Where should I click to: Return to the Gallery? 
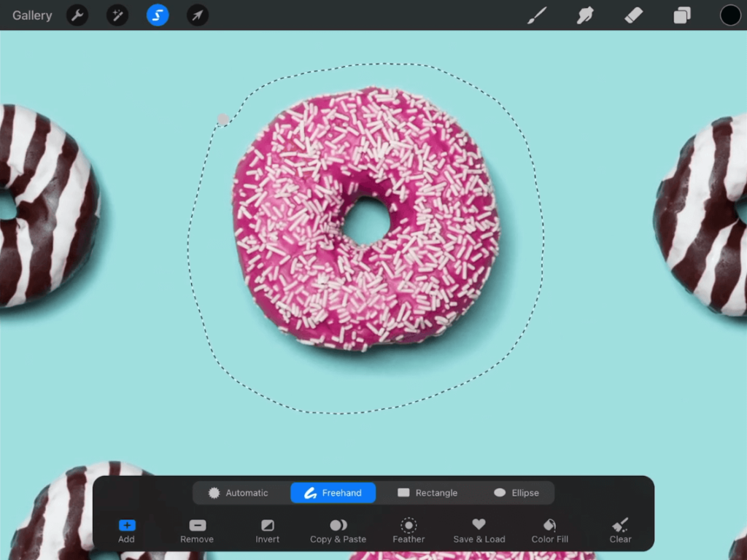(x=31, y=15)
